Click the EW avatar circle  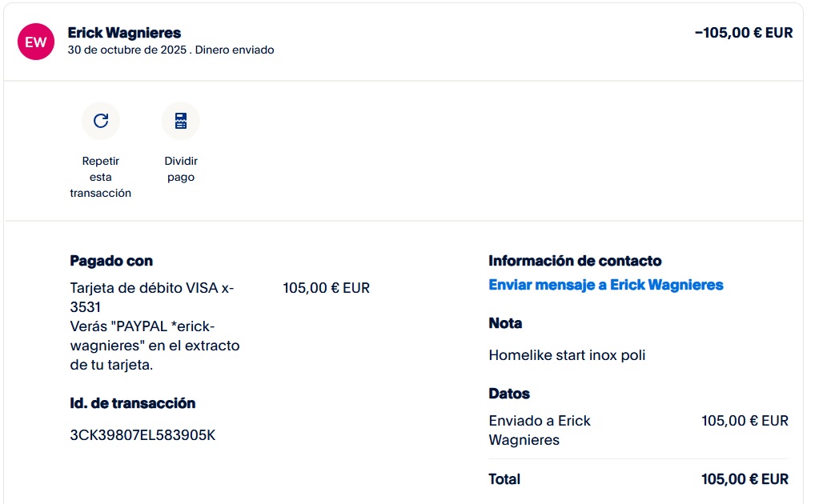pos(36,42)
